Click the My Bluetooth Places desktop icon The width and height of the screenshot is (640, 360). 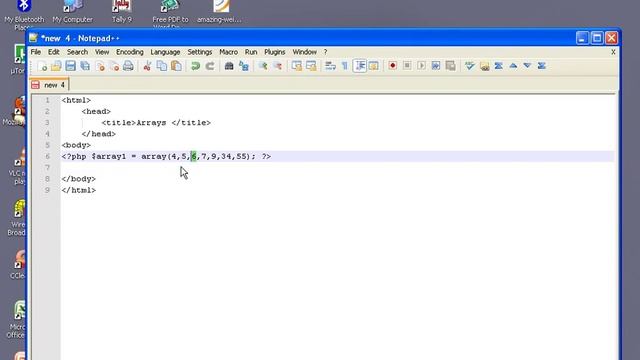(x=24, y=14)
